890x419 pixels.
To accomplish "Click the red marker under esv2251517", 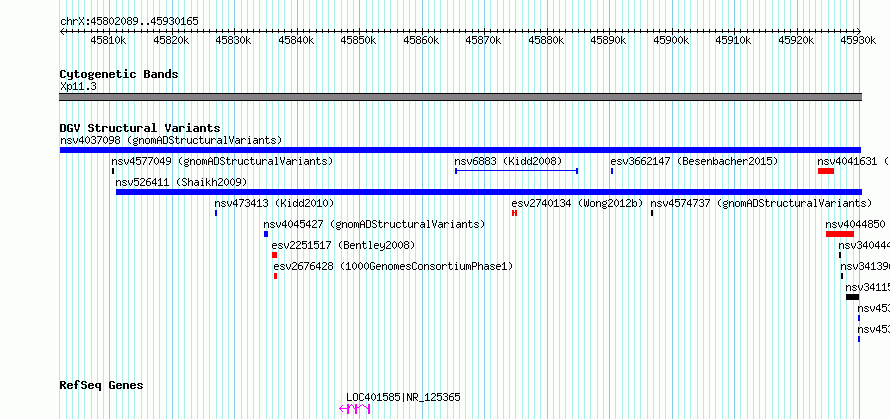I will pyautogui.click(x=275, y=255).
